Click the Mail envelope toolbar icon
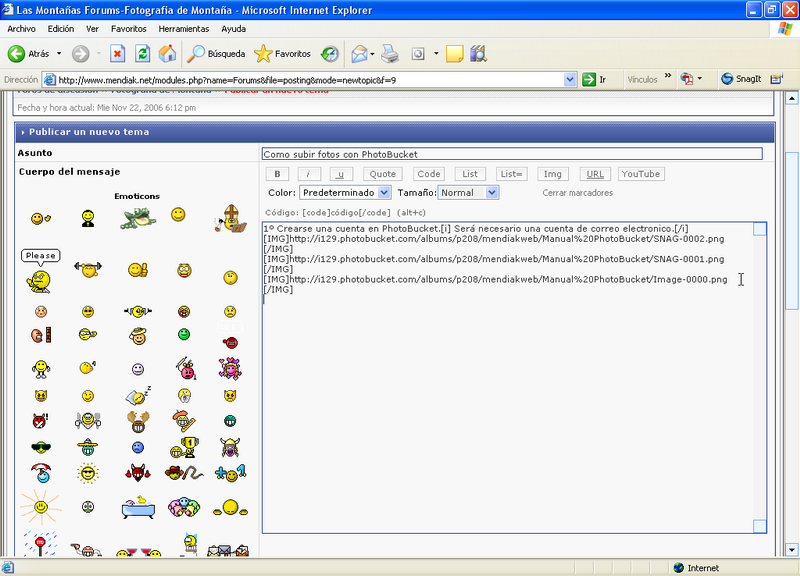This screenshot has height=576, width=800. 359,54
